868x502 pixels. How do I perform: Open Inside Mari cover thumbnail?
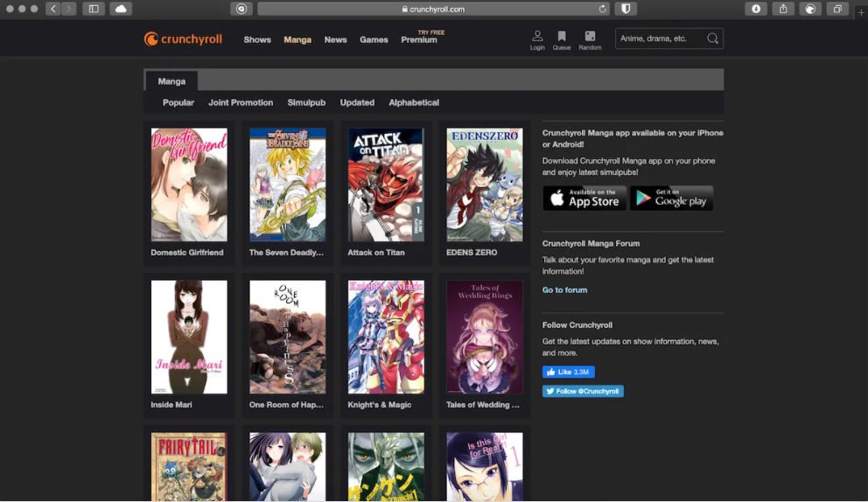pos(189,337)
